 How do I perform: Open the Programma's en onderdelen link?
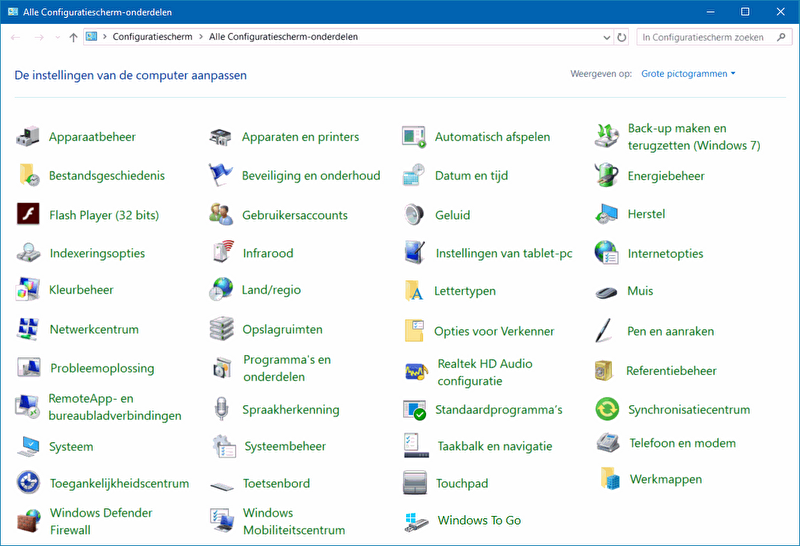[x=286, y=368]
